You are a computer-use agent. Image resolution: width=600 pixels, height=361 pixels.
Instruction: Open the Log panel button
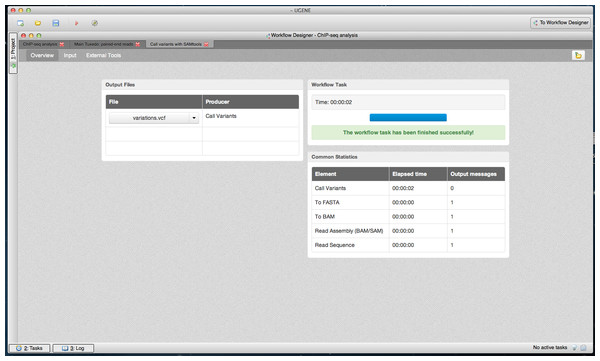[73, 348]
